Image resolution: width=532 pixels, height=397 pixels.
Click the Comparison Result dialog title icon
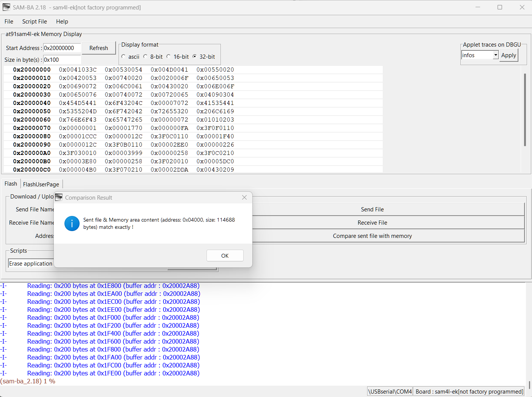(59, 197)
